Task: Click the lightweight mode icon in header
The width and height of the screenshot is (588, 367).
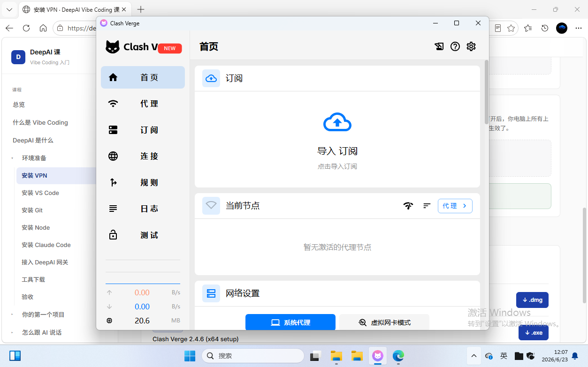Action: tap(439, 46)
